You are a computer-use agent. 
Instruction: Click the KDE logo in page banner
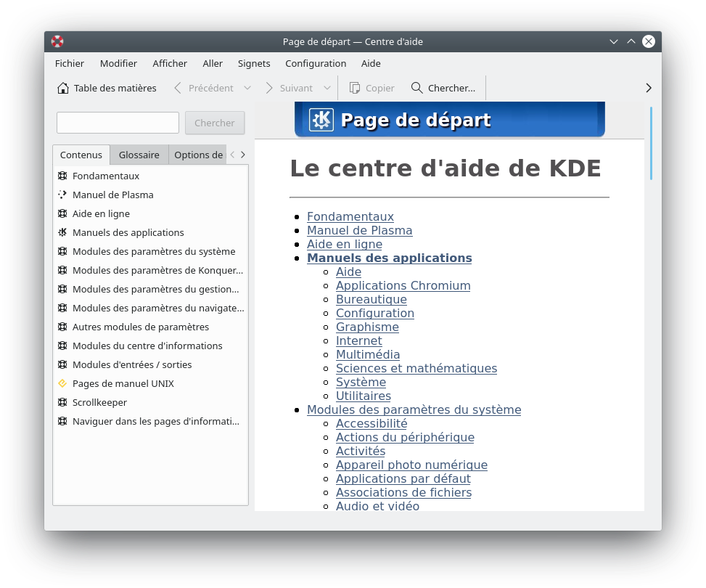point(321,120)
